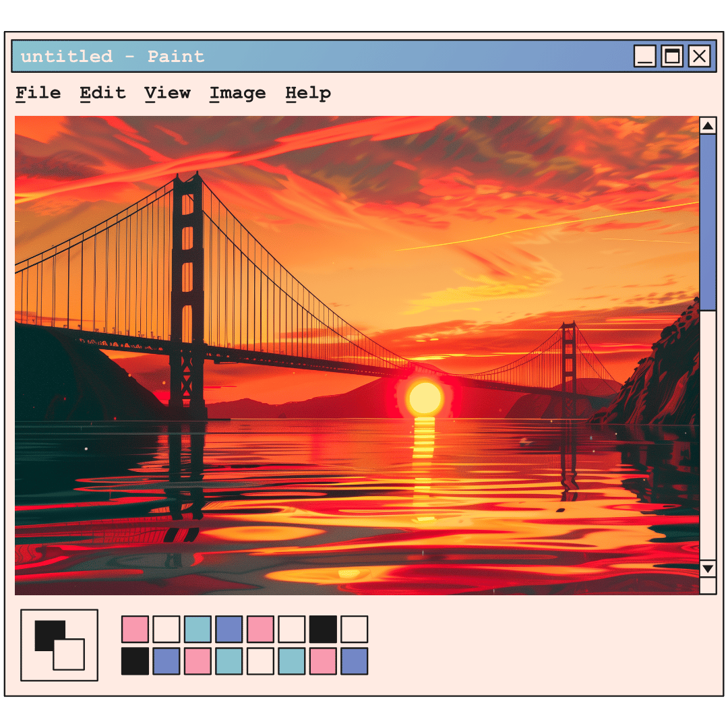Pick the top-row white swatch between pink and teal
This screenshot has width=728, height=728.
tap(166, 629)
